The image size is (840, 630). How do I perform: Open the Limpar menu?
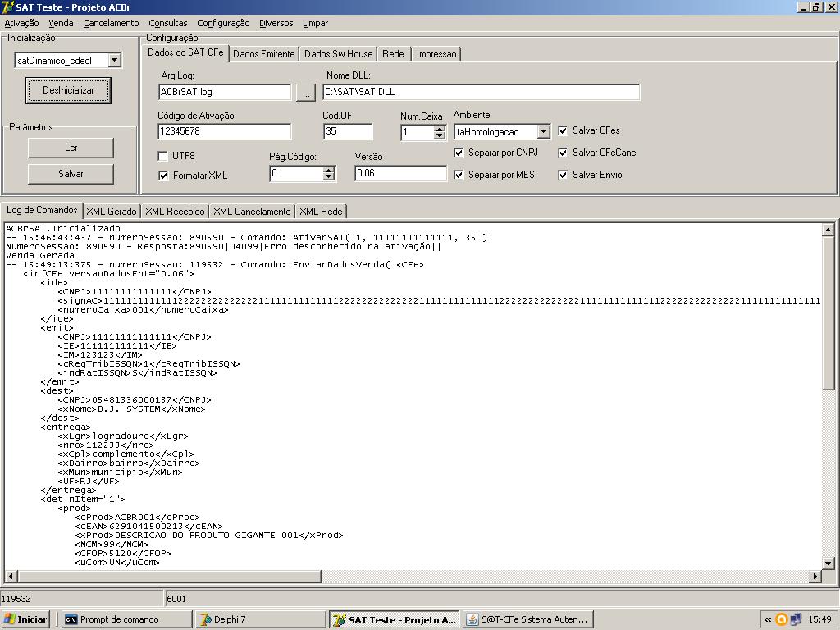click(315, 23)
